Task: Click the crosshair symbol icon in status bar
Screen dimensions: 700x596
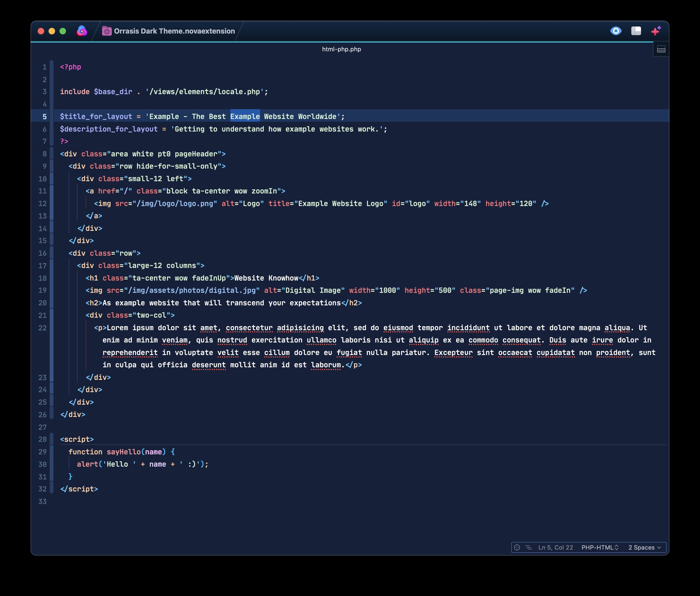Action: point(517,547)
